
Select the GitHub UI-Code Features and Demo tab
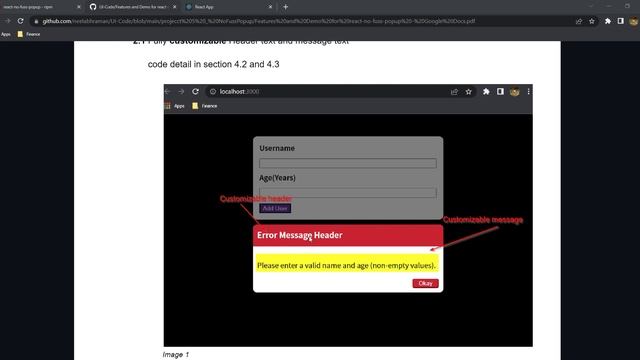(x=132, y=7)
